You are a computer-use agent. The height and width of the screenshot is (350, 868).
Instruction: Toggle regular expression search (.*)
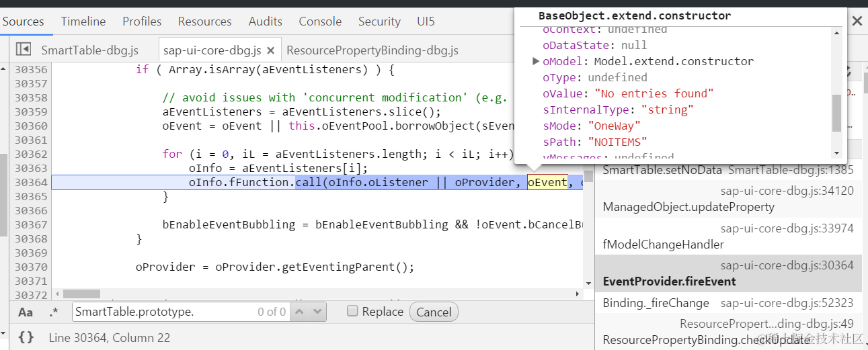click(x=54, y=312)
